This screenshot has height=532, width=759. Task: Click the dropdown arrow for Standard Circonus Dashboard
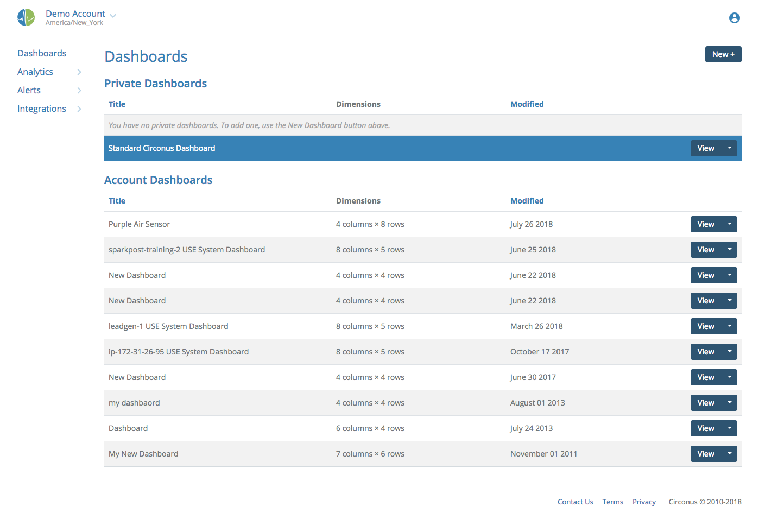pos(729,148)
